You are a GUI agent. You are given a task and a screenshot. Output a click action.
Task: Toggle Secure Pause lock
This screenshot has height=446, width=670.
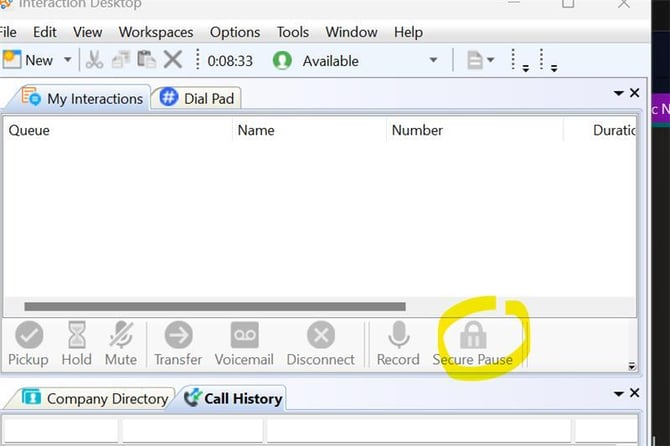coord(472,343)
